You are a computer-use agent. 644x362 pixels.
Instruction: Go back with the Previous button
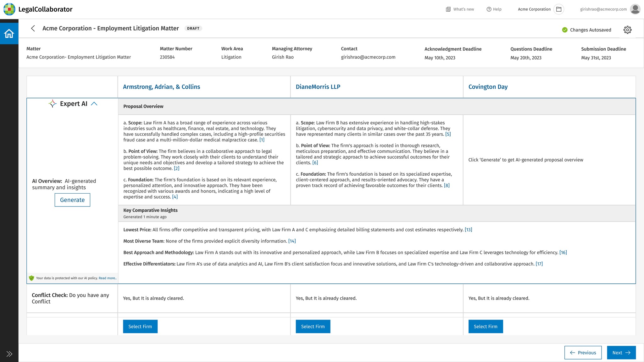point(583,353)
